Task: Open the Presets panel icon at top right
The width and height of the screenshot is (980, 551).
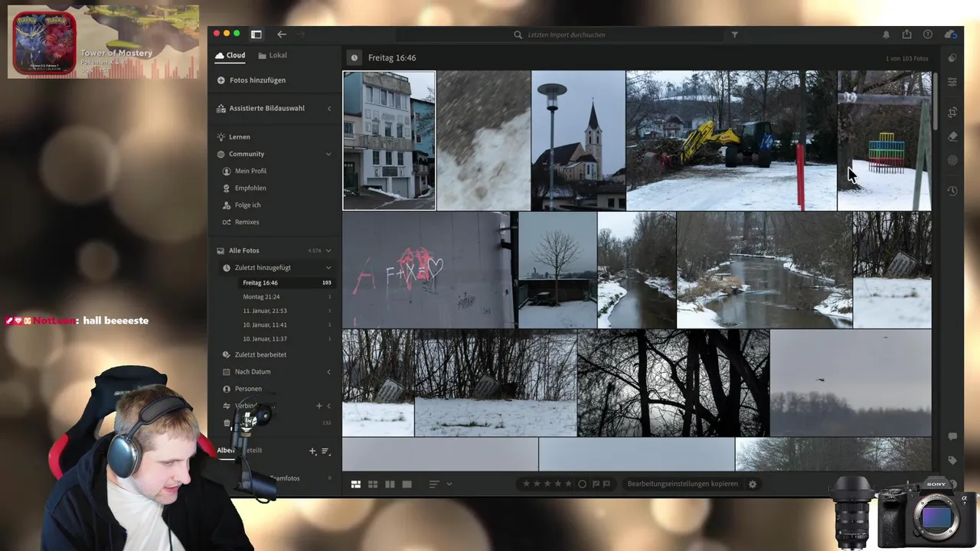Action: click(x=952, y=58)
